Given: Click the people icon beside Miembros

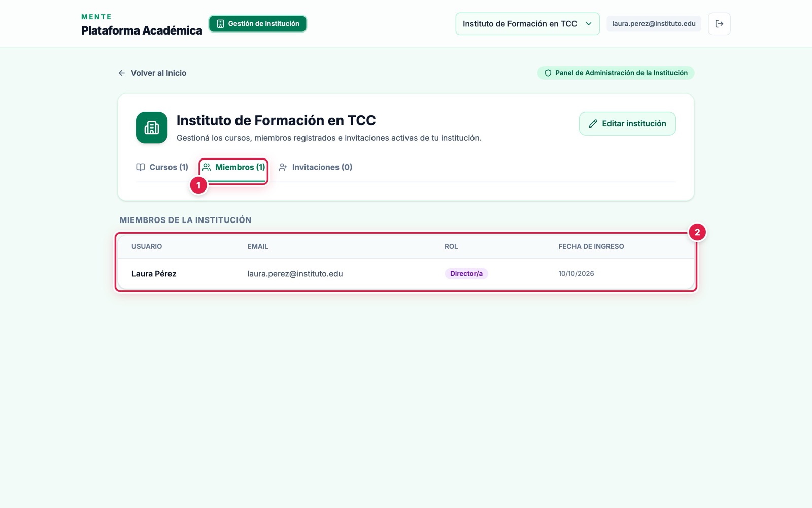Looking at the screenshot, I should 207,167.
